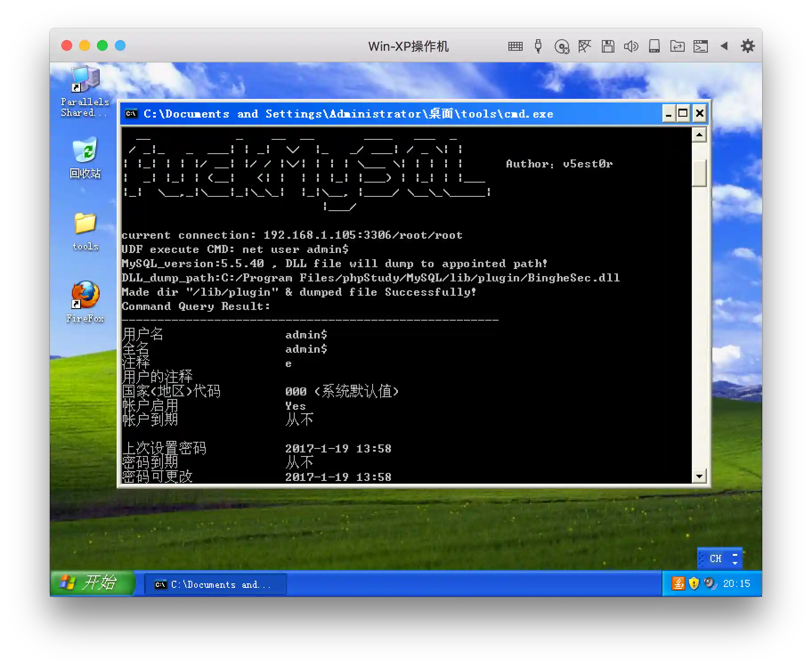Click the keyboard icon in Parallels toolbar
Image resolution: width=812 pixels, height=668 pixels.
click(x=515, y=46)
